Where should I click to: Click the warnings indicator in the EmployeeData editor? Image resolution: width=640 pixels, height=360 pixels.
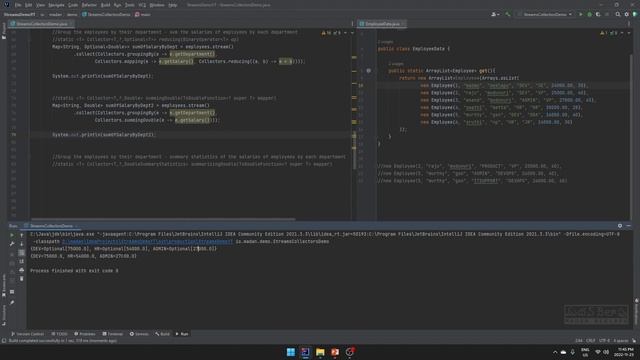click(x=609, y=33)
